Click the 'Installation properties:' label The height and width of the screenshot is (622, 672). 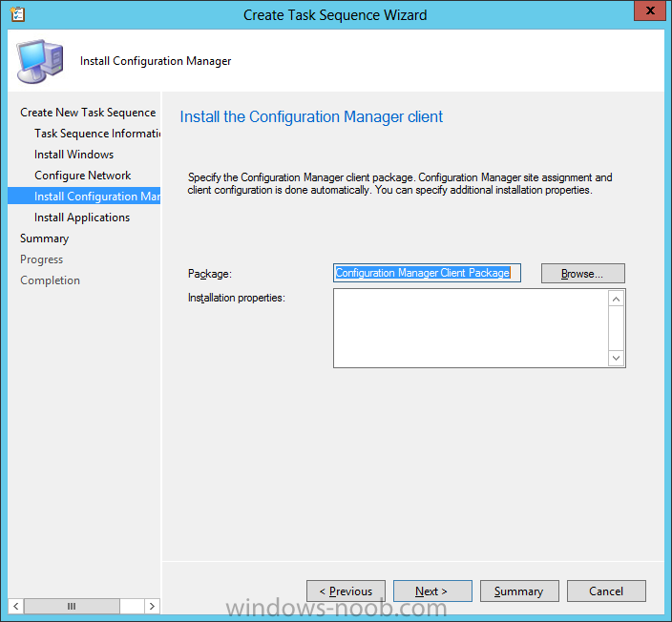tap(236, 298)
